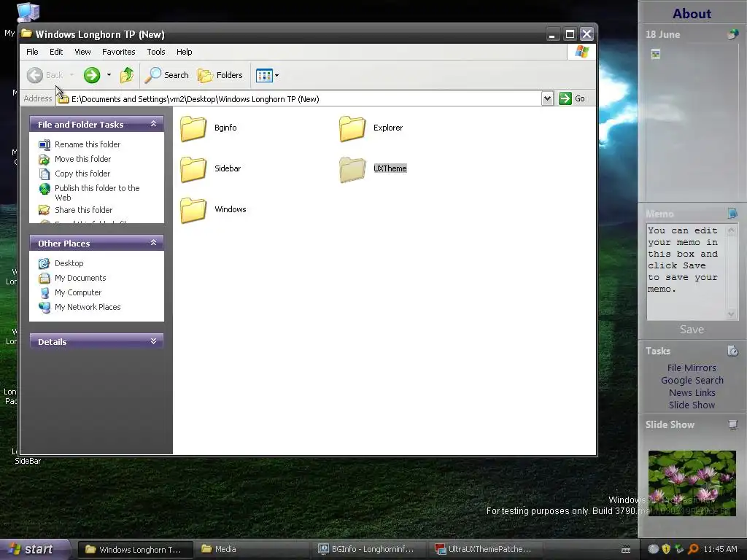Click Publish this folder to the Web

click(x=97, y=192)
